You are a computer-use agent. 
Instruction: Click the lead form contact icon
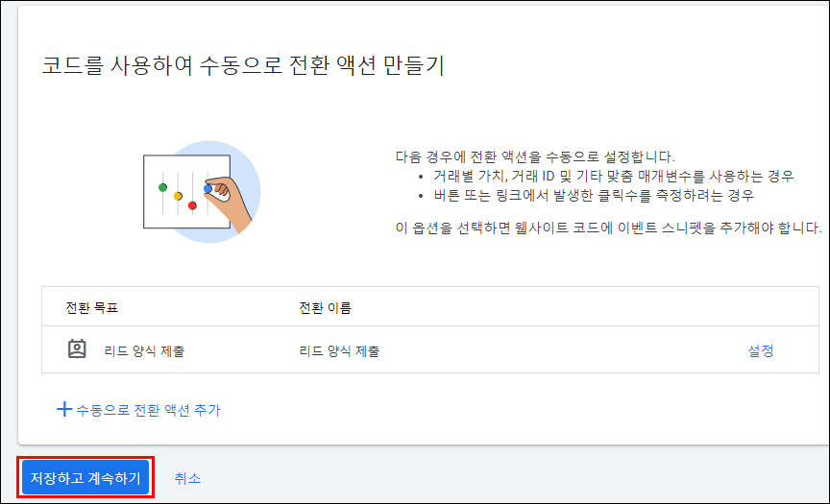pyautogui.click(x=77, y=349)
